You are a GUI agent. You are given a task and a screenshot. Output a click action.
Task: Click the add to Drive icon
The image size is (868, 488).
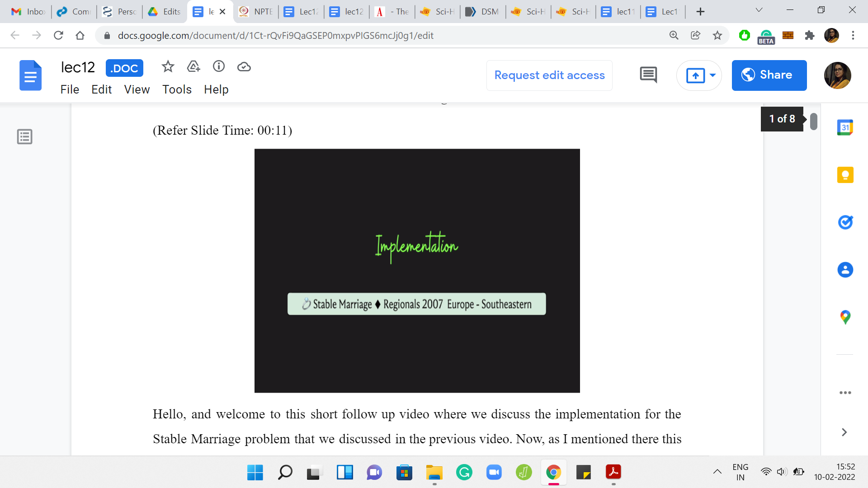[193, 67]
